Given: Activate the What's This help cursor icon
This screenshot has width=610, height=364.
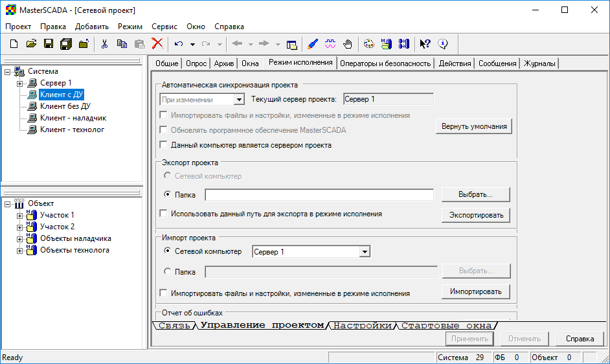Looking at the screenshot, I should (425, 43).
